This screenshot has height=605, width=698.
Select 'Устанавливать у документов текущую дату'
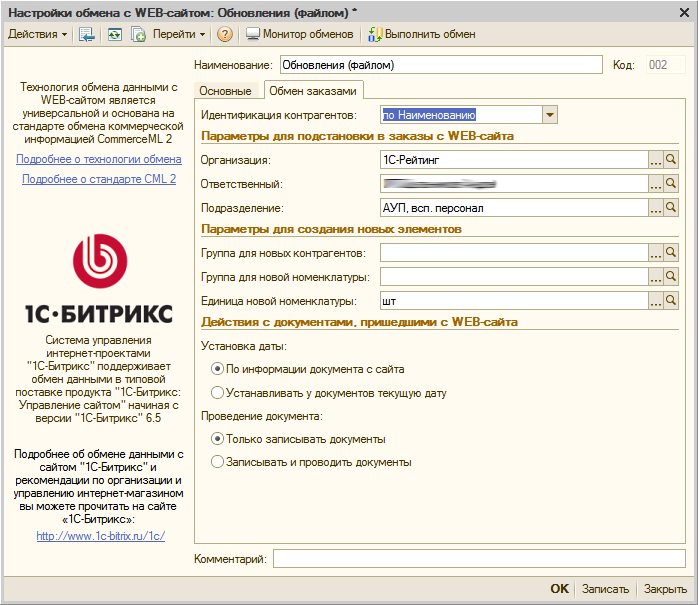[x=218, y=393]
